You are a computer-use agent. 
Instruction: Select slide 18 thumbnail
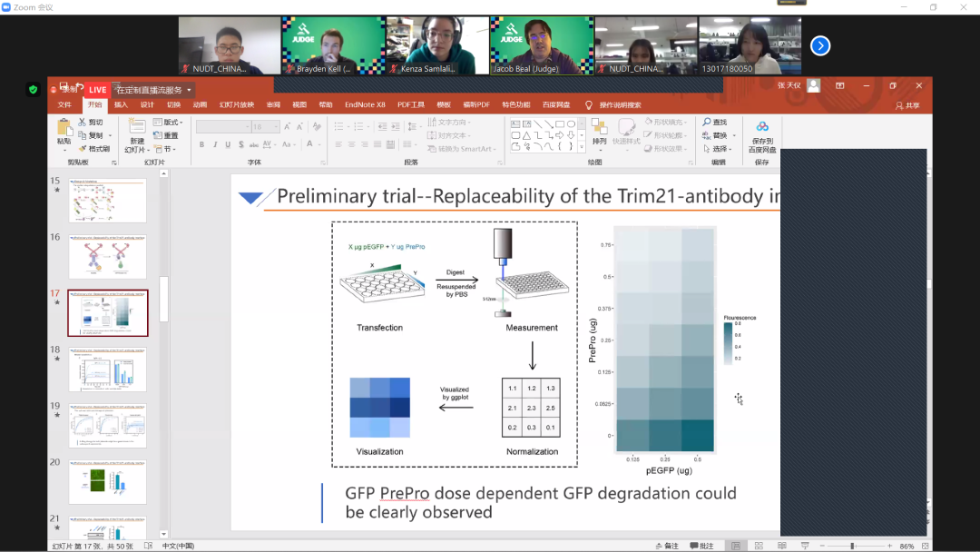coord(107,369)
